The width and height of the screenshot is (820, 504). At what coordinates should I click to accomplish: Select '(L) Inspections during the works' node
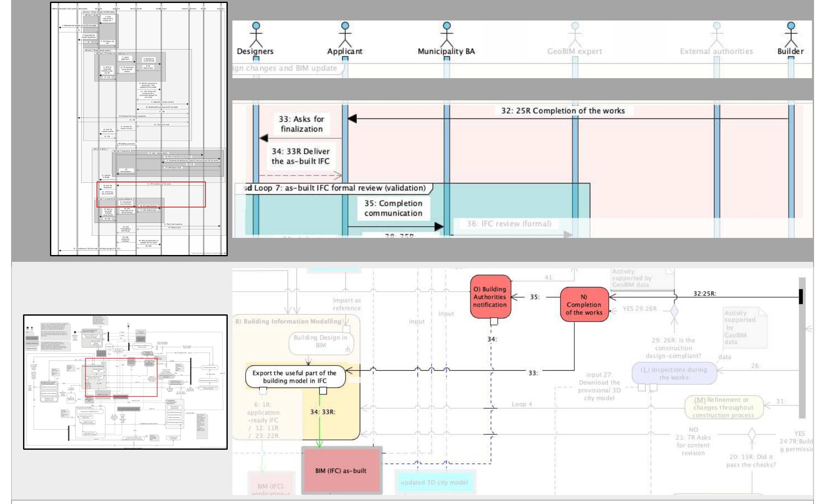(674, 373)
